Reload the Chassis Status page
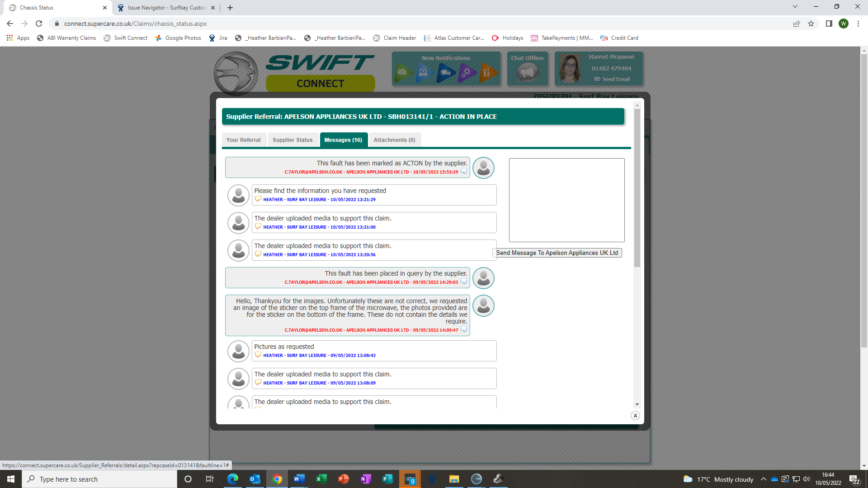Viewport: 868px width, 488px height. point(39,23)
